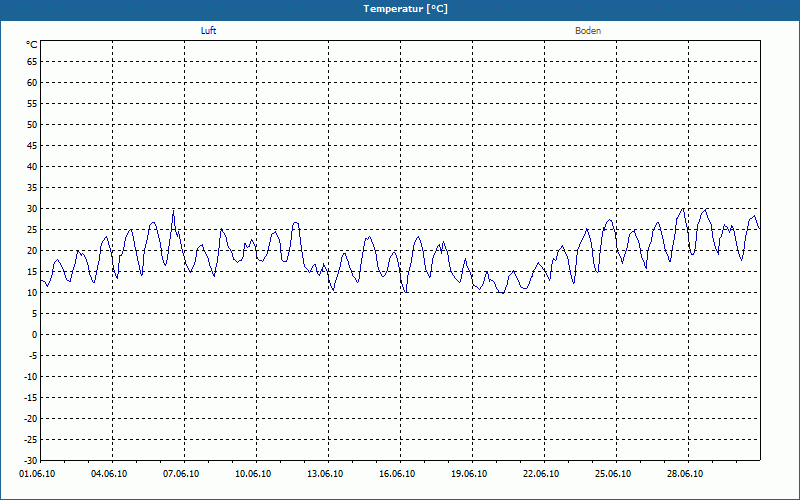Click the -15 y-axis value
Image resolution: width=800 pixels, height=500 pixels.
[x=31, y=398]
